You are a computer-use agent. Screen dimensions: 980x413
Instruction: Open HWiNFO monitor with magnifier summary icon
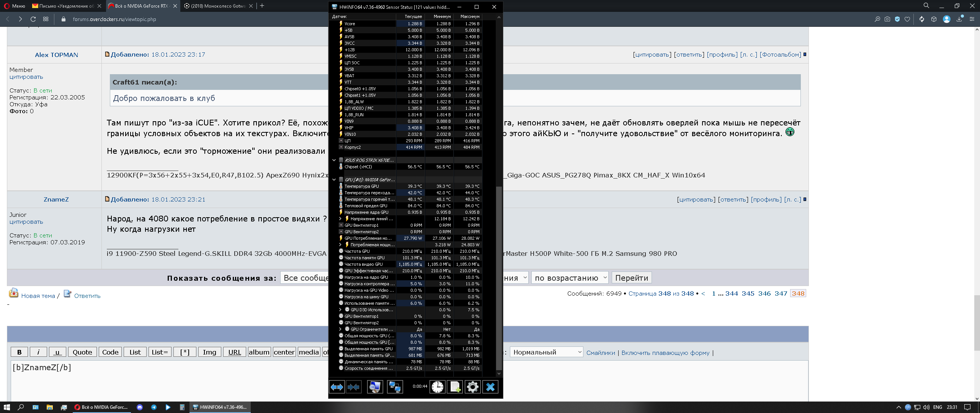[x=375, y=387]
